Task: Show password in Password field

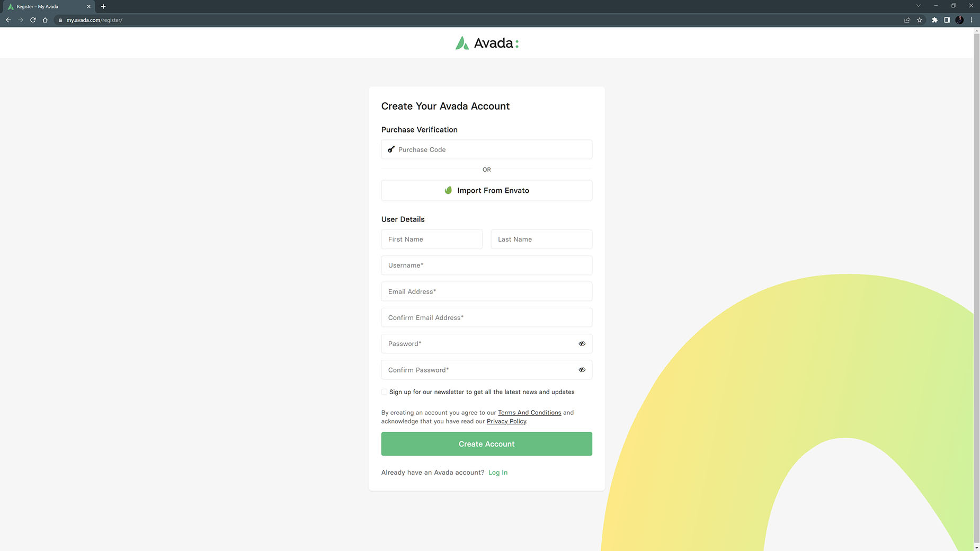Action: 582,344
